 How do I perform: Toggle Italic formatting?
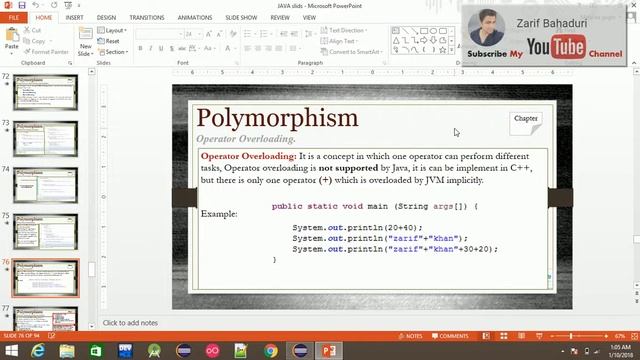pos(151,49)
